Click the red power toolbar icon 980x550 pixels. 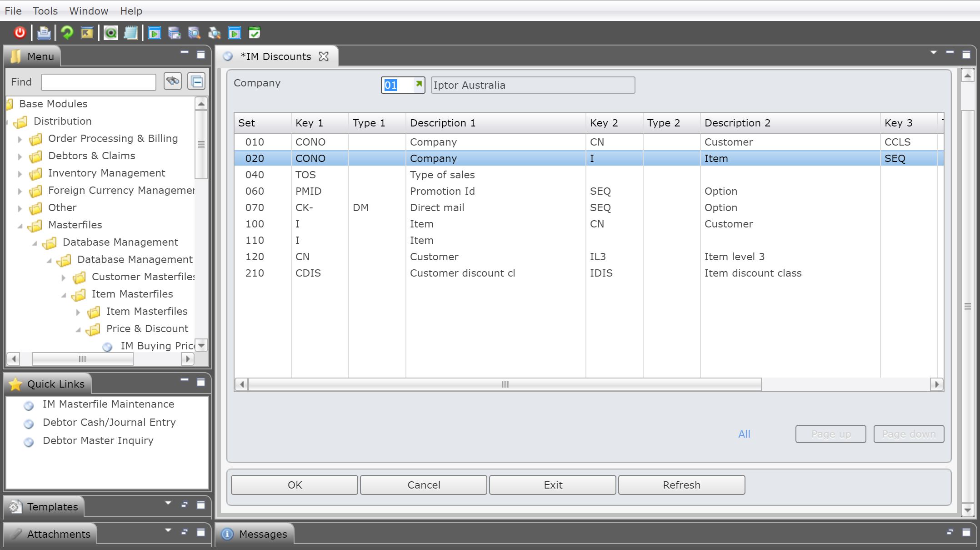point(20,33)
